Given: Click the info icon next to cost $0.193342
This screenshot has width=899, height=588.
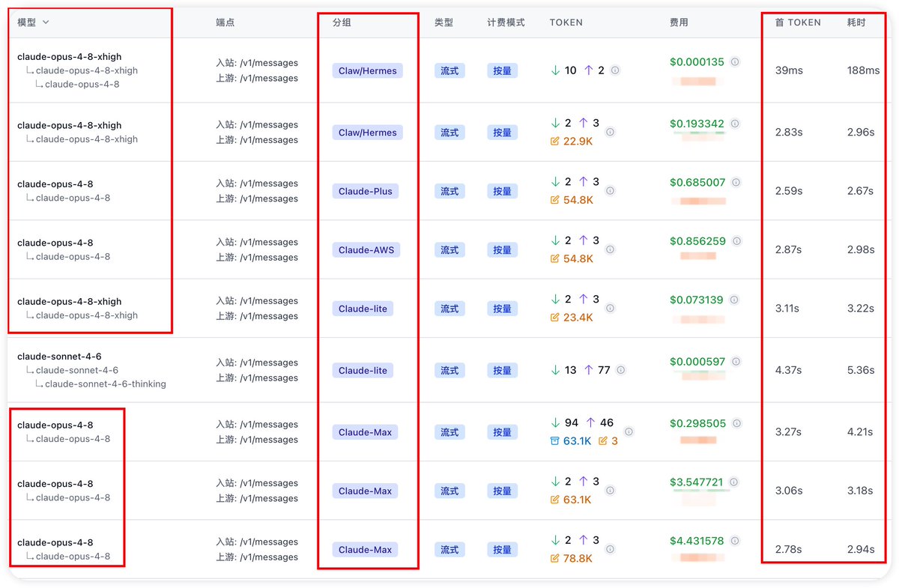Looking at the screenshot, I should click(735, 123).
